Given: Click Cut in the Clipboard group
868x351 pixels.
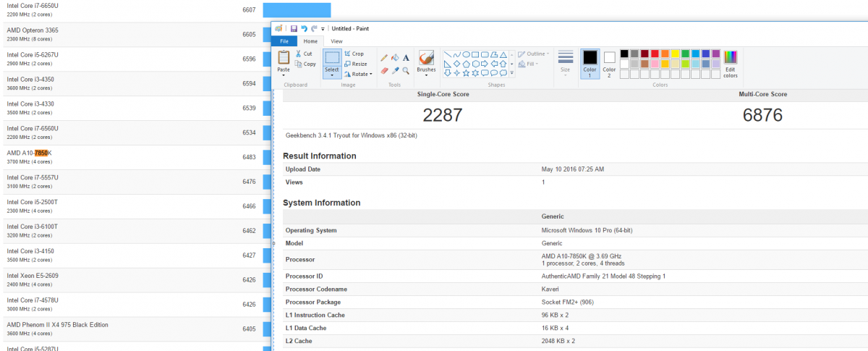Looking at the screenshot, I should tap(303, 54).
